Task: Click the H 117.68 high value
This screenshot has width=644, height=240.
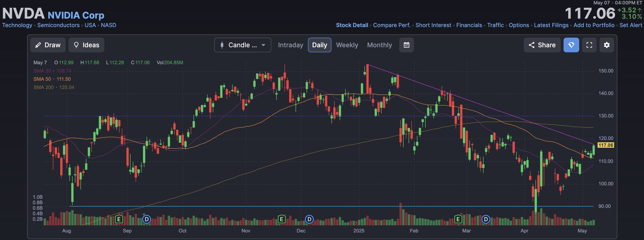Action: (x=90, y=63)
